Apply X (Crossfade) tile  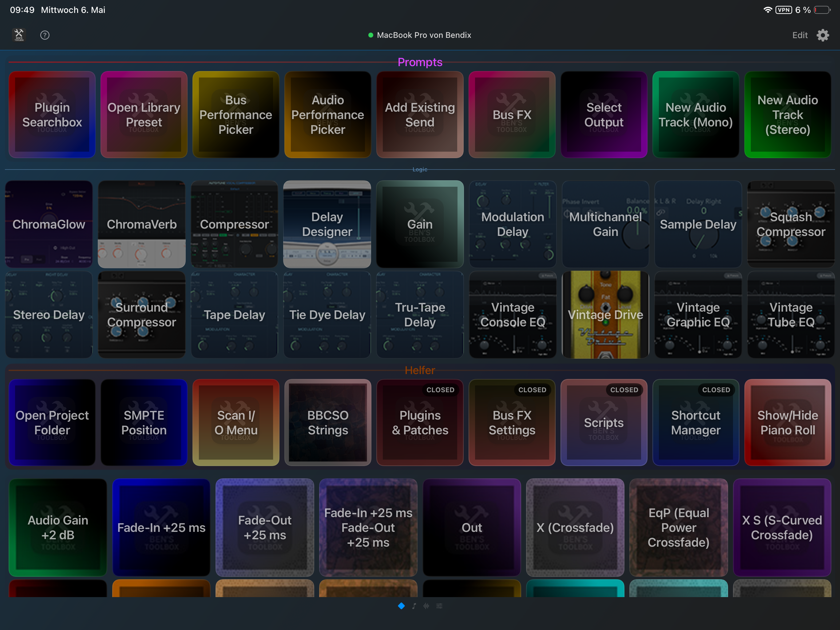(575, 527)
